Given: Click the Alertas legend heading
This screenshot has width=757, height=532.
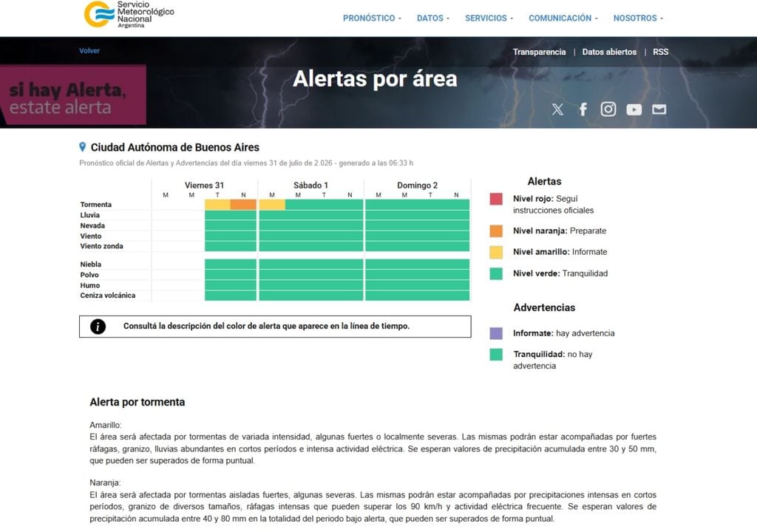Looking at the screenshot, I should 544,182.
